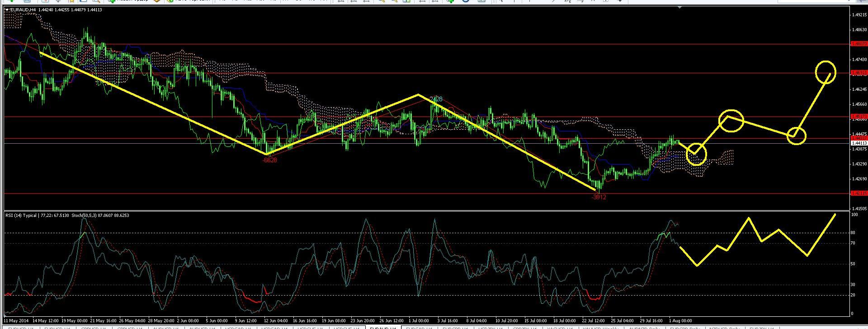Click the current price label 1.44113
The image size is (868, 329).
(x=859, y=143)
